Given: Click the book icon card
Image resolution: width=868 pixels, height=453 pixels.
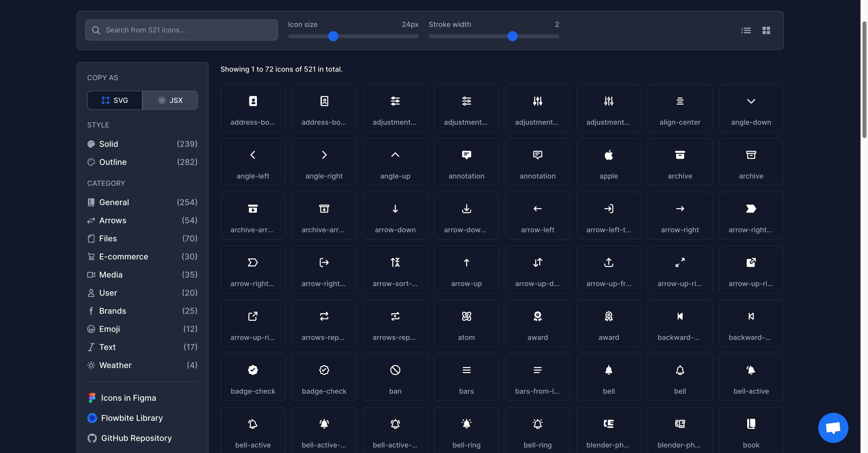Looking at the screenshot, I should 751,430.
